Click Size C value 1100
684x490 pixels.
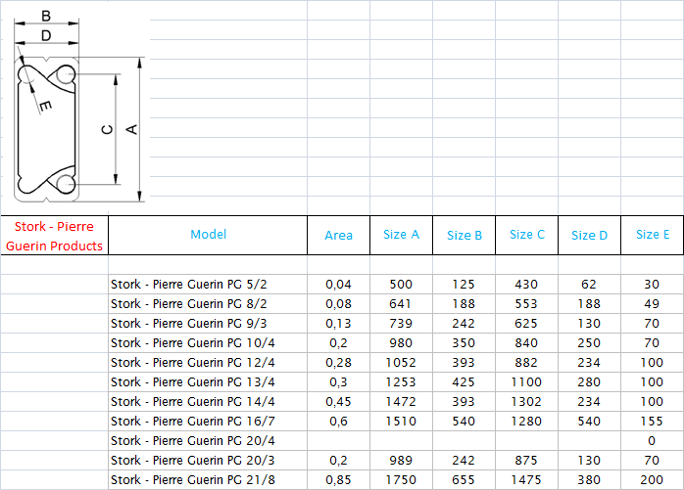click(526, 382)
